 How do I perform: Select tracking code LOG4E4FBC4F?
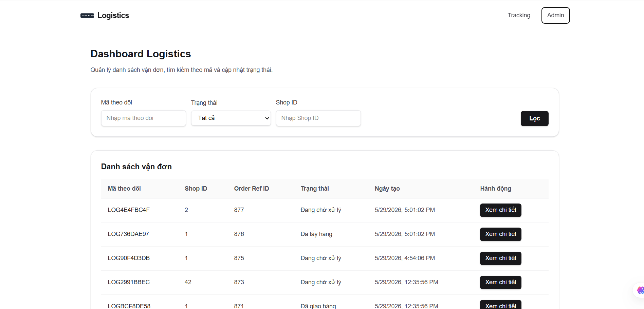(x=129, y=210)
